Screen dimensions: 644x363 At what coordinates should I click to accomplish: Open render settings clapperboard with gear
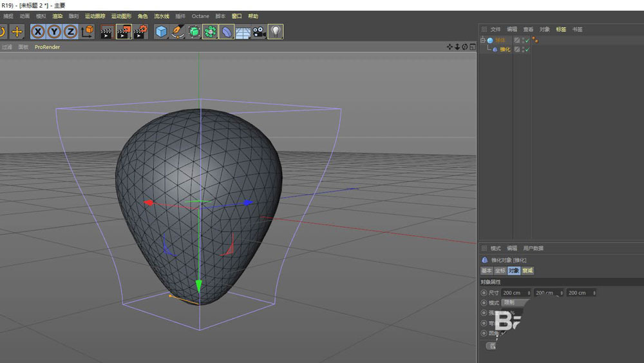pyautogui.click(x=140, y=31)
